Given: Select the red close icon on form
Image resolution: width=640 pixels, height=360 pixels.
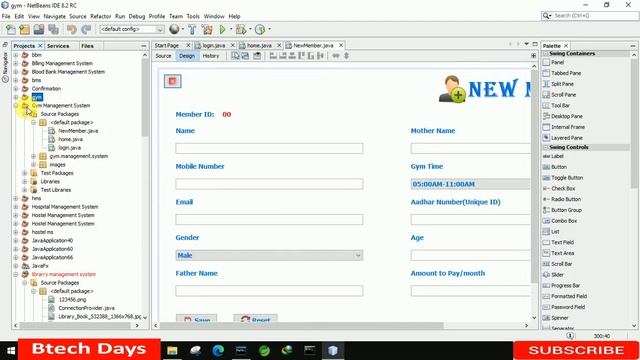Looking at the screenshot, I should point(173,81).
